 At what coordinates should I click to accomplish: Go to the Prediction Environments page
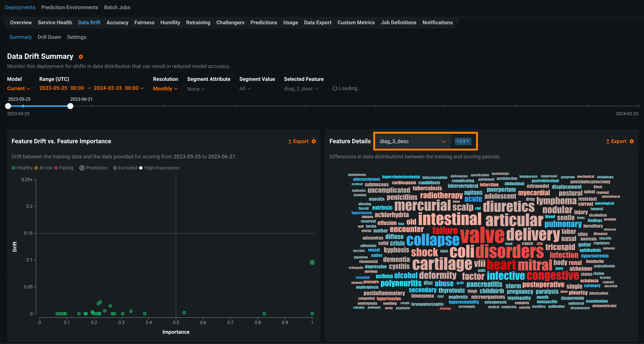(70, 7)
